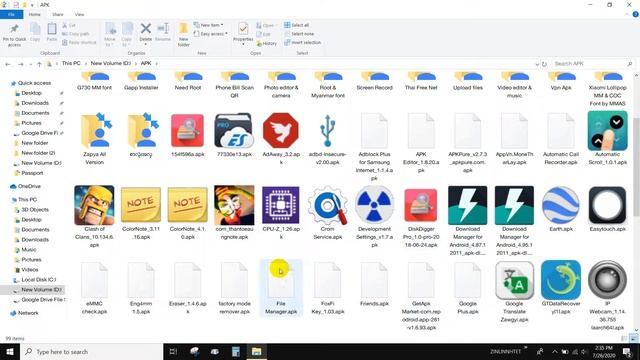640x360 pixels.
Task: Select Network in navigation pane
Action: pos(28,313)
